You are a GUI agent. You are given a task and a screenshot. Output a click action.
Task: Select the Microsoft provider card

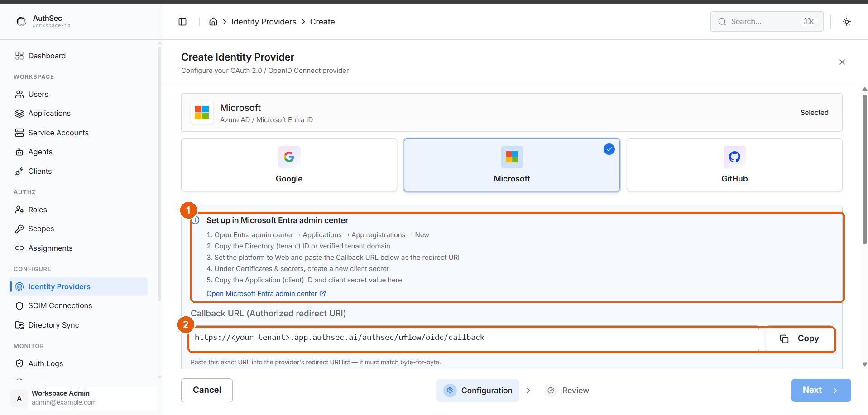(512, 165)
